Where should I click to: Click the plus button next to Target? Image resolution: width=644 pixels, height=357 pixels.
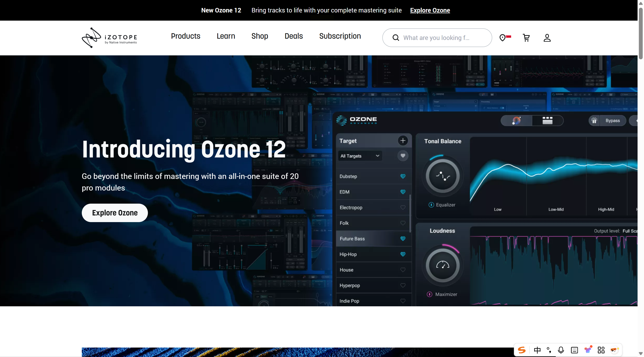pos(403,141)
